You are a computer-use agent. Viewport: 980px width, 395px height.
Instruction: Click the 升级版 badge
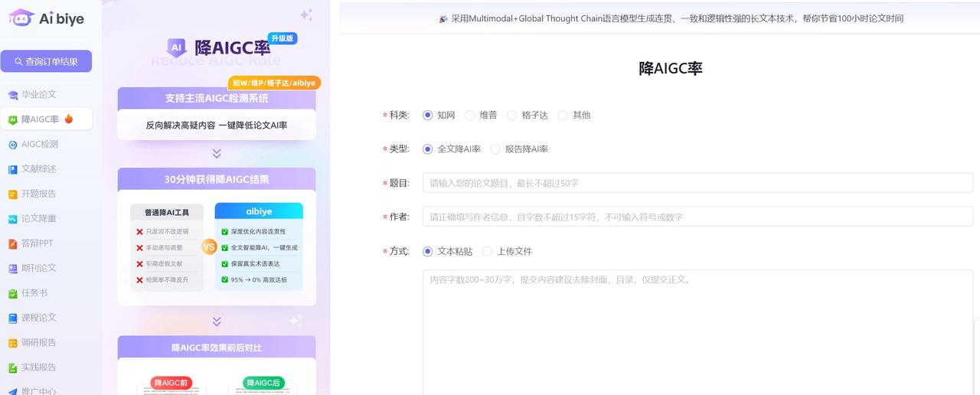(283, 38)
